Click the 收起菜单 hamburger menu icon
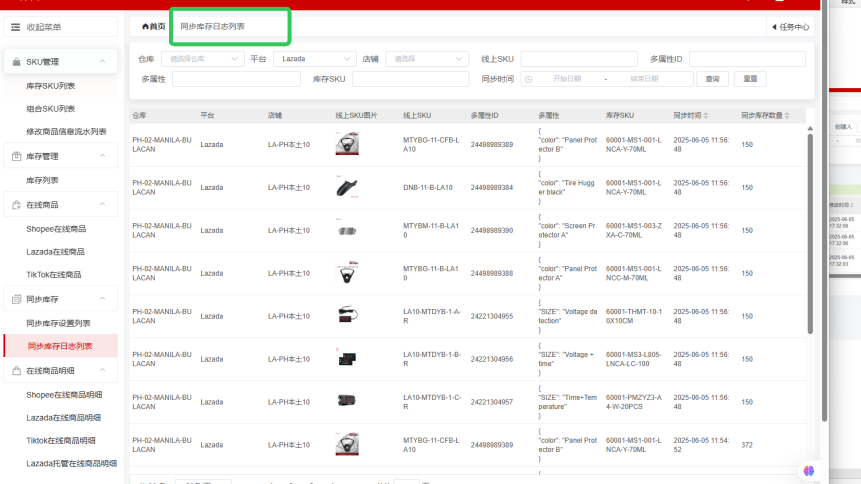Screen dimensions: 861x484 tap(15, 27)
